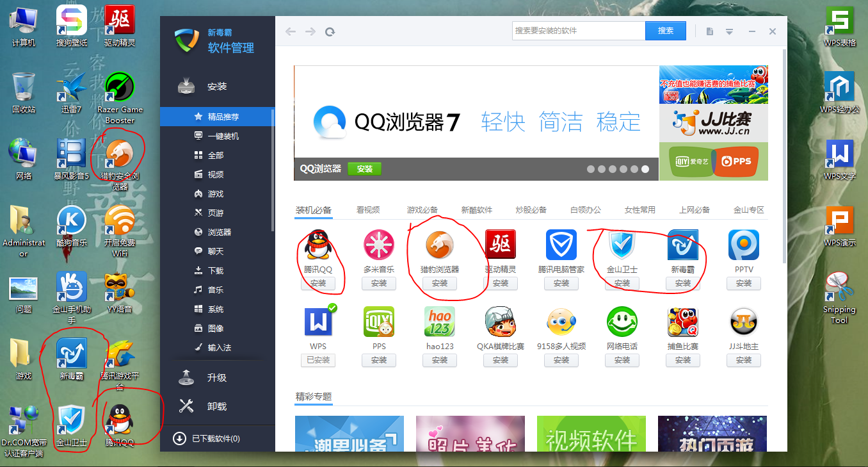Click the blue 搜索 button

(666, 31)
